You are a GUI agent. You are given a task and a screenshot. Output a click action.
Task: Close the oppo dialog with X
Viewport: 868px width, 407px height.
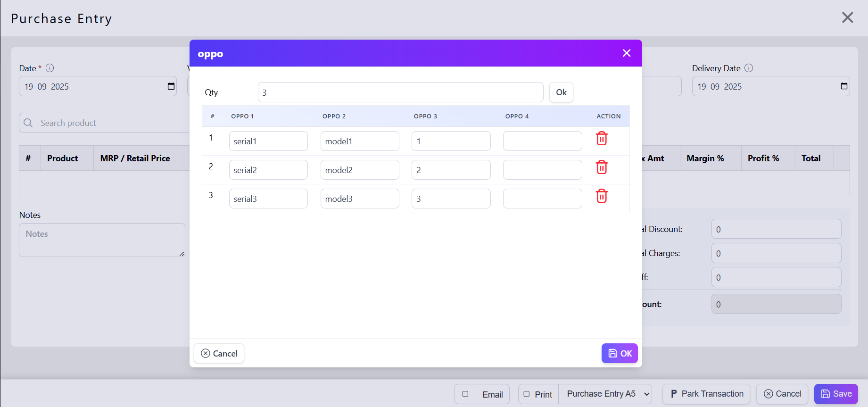click(x=627, y=53)
